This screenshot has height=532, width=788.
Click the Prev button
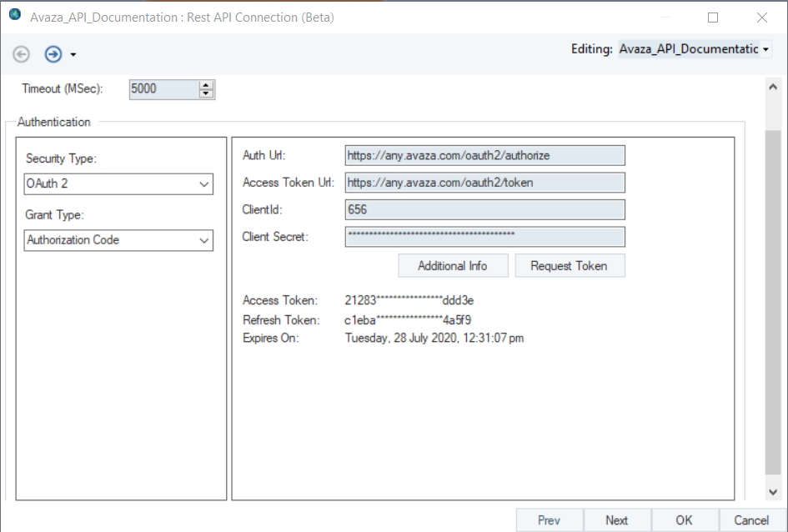pos(549,520)
